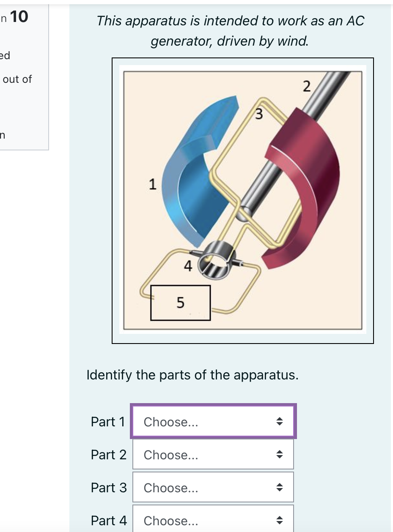Click label 4 near the slip rings
The image size is (393, 532).
pos(188,266)
